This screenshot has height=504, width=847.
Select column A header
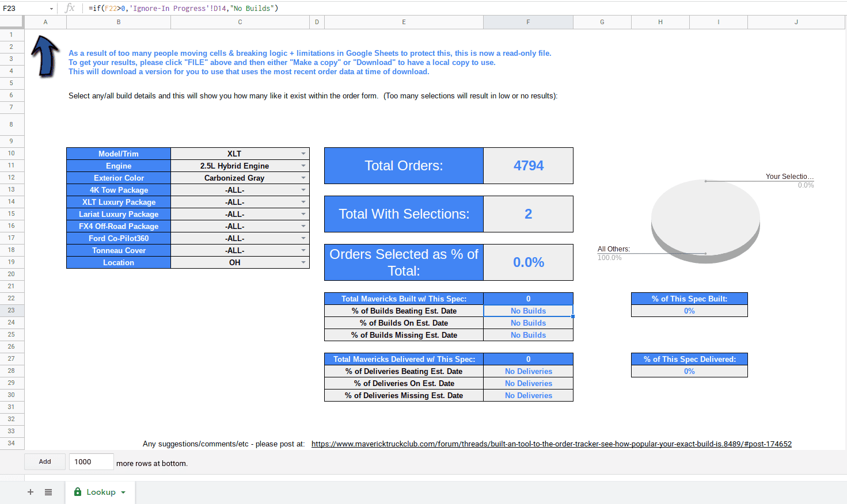point(45,22)
